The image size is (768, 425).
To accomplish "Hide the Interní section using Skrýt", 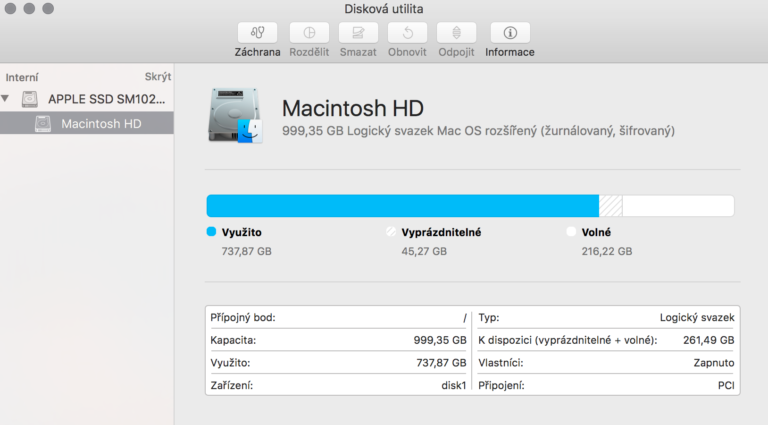I will click(157, 76).
